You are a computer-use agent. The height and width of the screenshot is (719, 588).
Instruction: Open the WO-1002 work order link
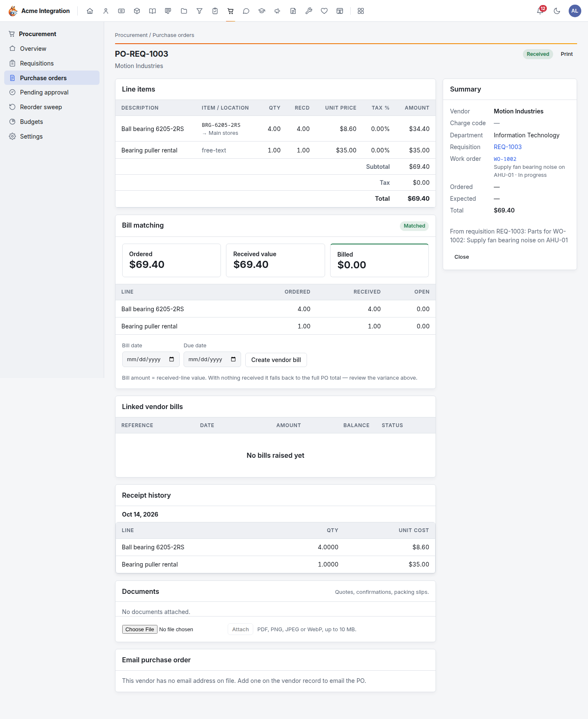tap(505, 159)
